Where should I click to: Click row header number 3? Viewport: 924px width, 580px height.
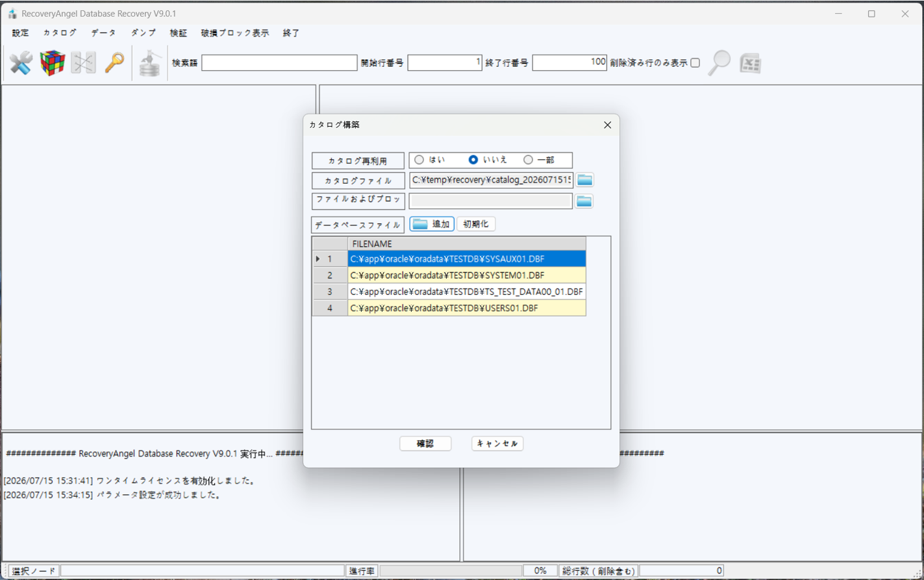(330, 292)
